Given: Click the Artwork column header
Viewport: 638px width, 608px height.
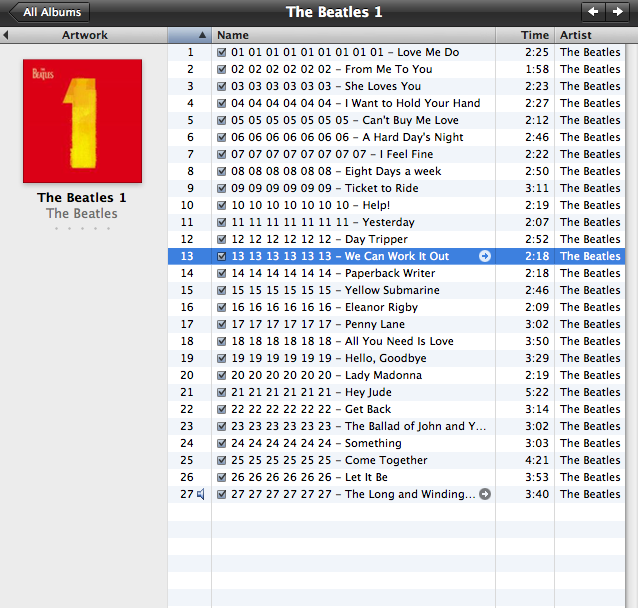Looking at the screenshot, I should 84,35.
